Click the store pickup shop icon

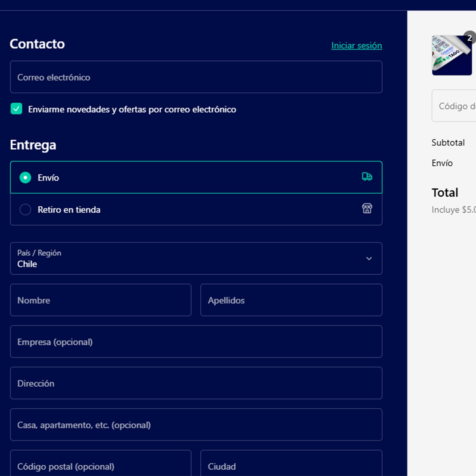[367, 208]
